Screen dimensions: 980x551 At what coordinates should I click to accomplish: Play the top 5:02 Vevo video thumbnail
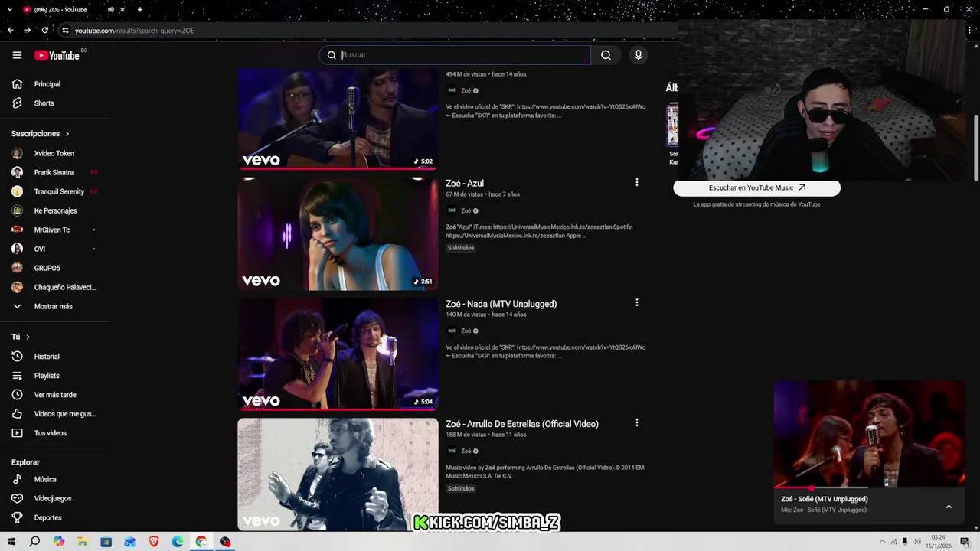coord(338,119)
